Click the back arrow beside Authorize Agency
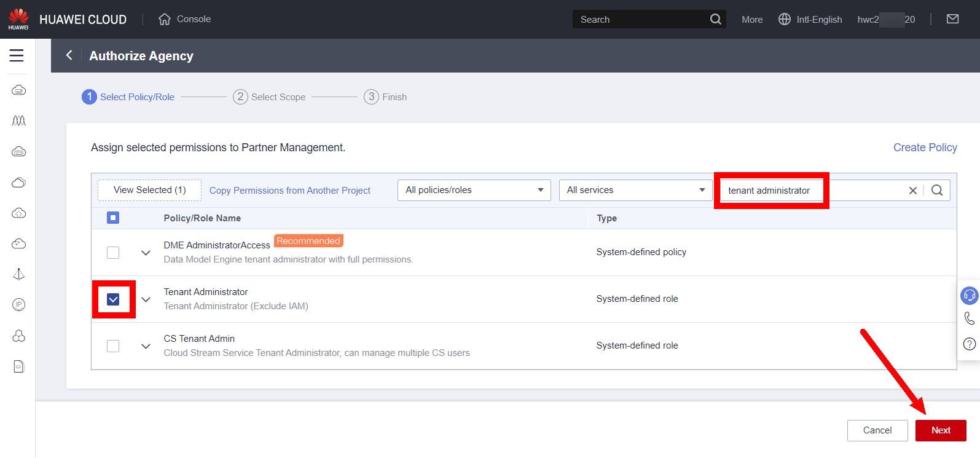The image size is (980, 458). pyautogui.click(x=69, y=55)
